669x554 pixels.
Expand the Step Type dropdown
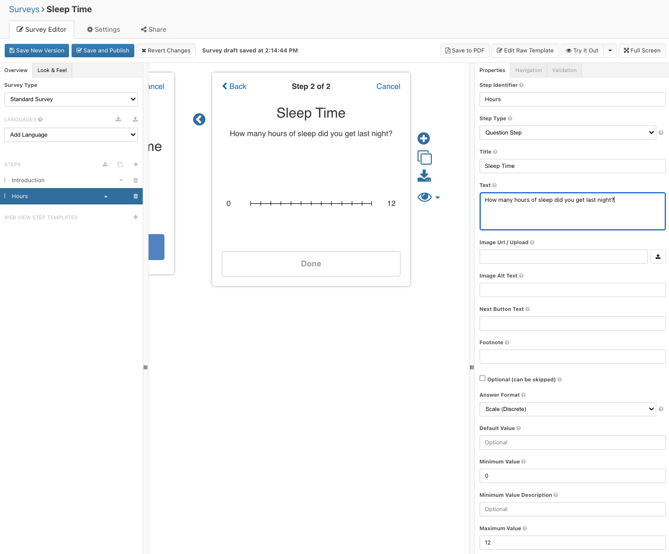[x=567, y=132]
